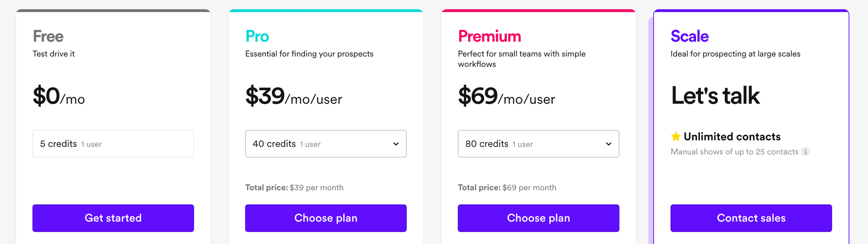868x244 pixels.
Task: Click the chevron arrow in the 40 credits box
Action: [396, 144]
